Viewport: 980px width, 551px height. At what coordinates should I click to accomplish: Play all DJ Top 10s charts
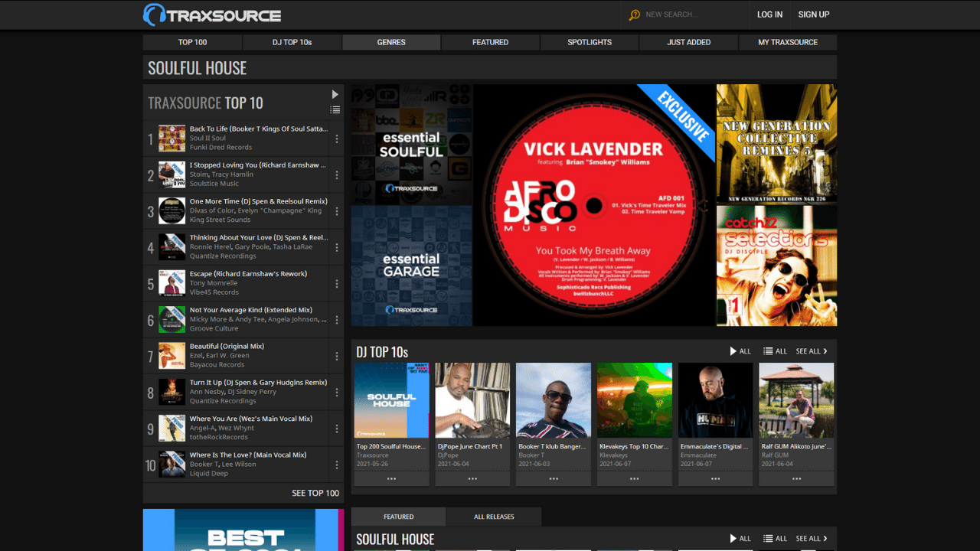coord(740,351)
